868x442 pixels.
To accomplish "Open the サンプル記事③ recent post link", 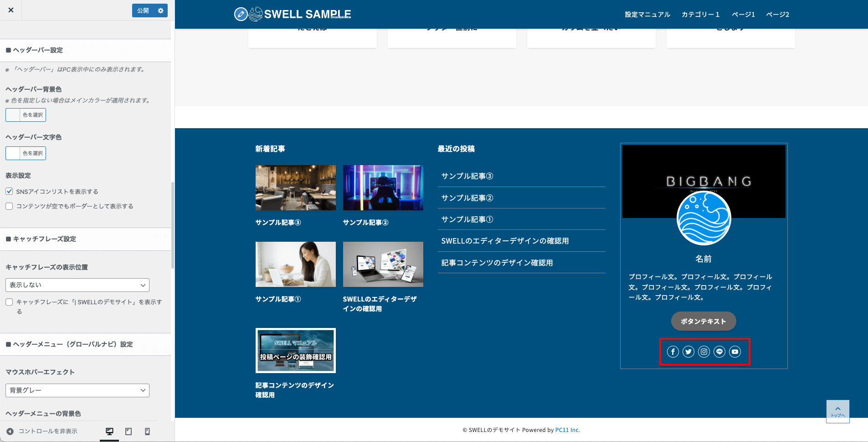I will pyautogui.click(x=467, y=176).
